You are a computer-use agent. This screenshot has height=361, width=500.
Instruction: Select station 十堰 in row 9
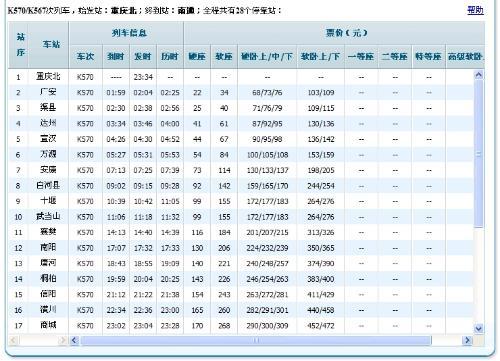(x=48, y=201)
